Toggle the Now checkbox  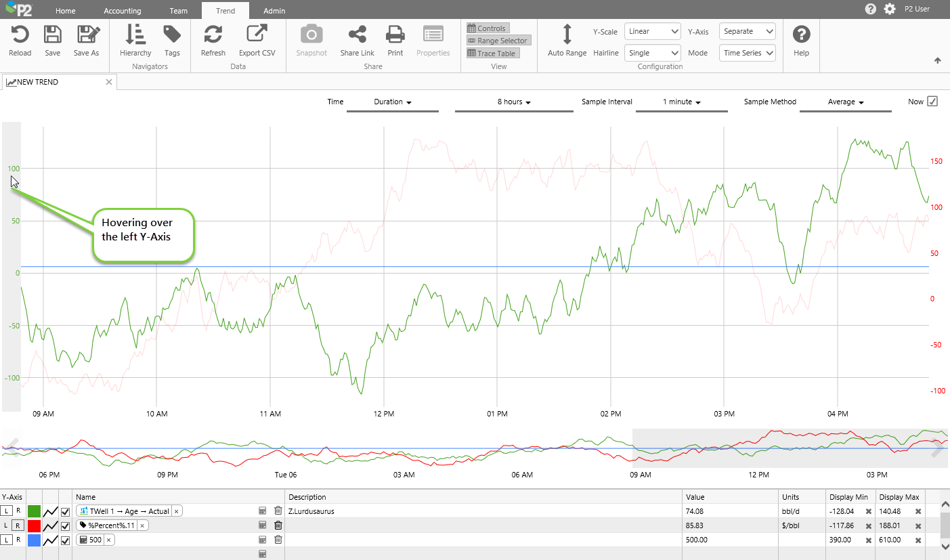932,102
